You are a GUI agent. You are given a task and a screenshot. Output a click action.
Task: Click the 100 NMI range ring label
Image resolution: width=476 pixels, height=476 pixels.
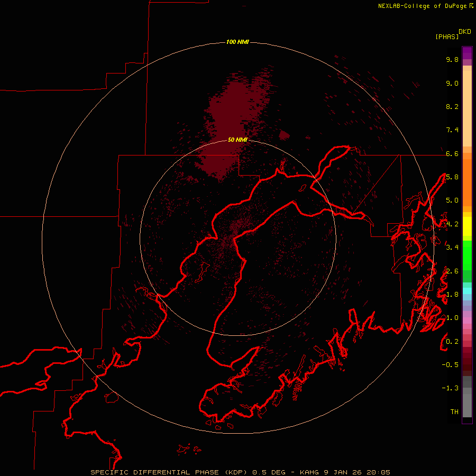(x=237, y=42)
